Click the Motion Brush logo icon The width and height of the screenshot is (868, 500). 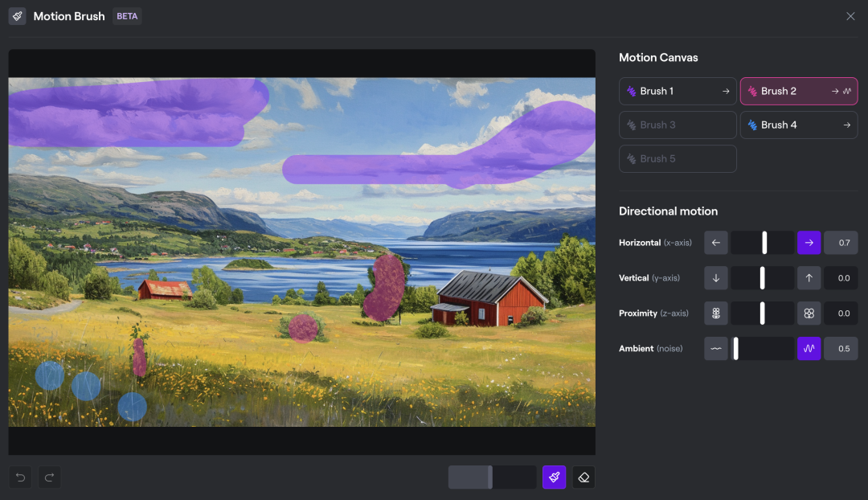coord(17,16)
